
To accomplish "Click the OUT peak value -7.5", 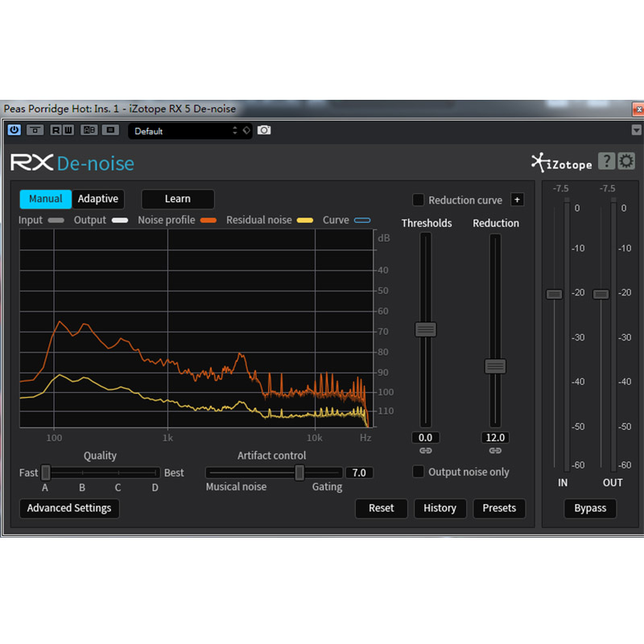I will (608, 188).
